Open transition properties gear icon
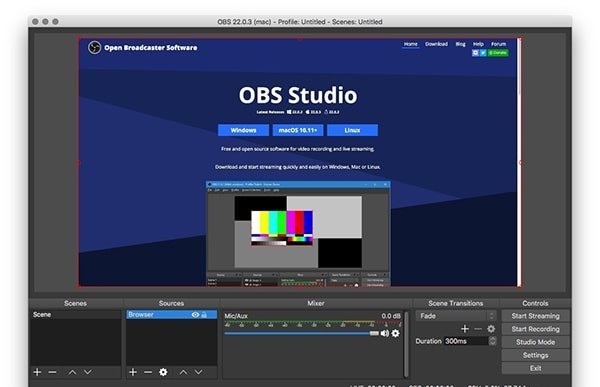The height and width of the screenshot is (387, 600). pyautogui.click(x=491, y=329)
